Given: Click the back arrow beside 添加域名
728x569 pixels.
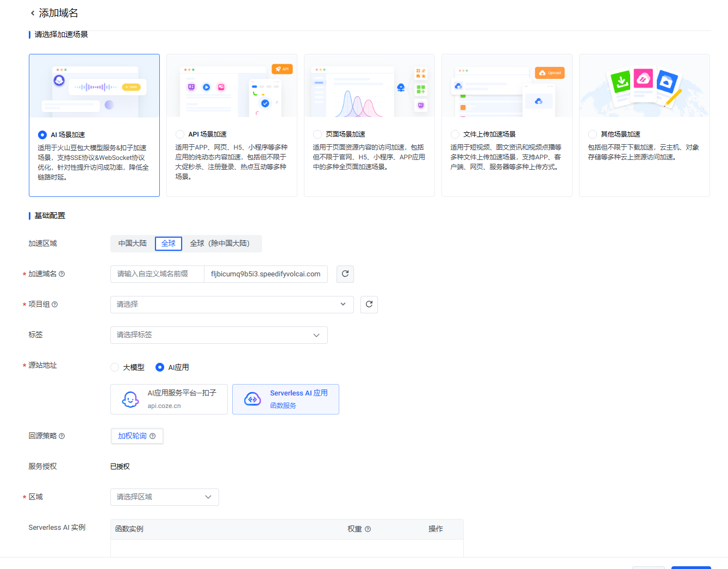Looking at the screenshot, I should click(33, 13).
